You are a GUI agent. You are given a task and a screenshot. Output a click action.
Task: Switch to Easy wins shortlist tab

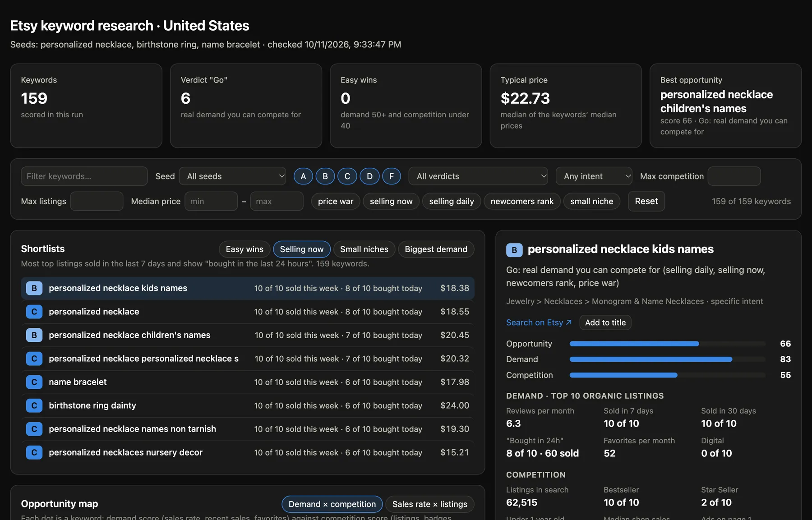click(245, 249)
